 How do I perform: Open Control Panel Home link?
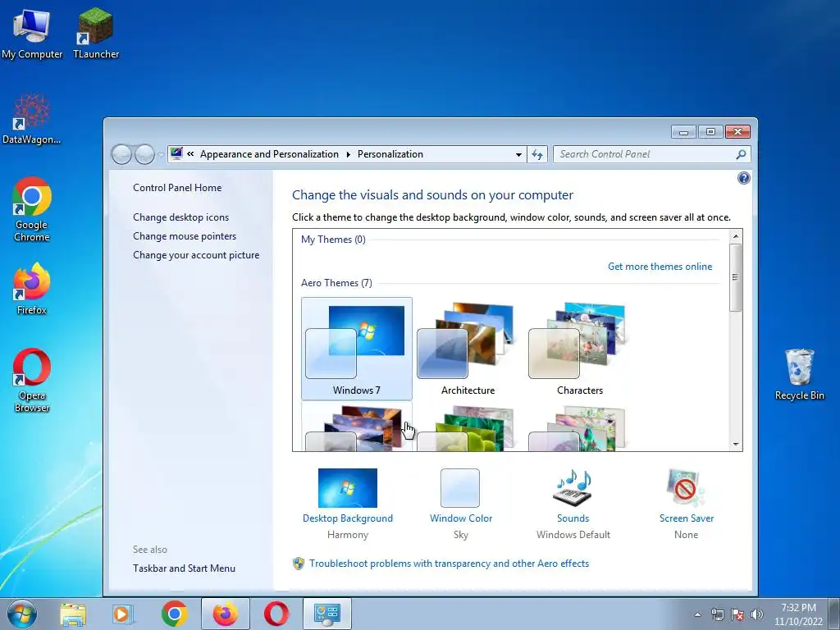click(x=177, y=188)
